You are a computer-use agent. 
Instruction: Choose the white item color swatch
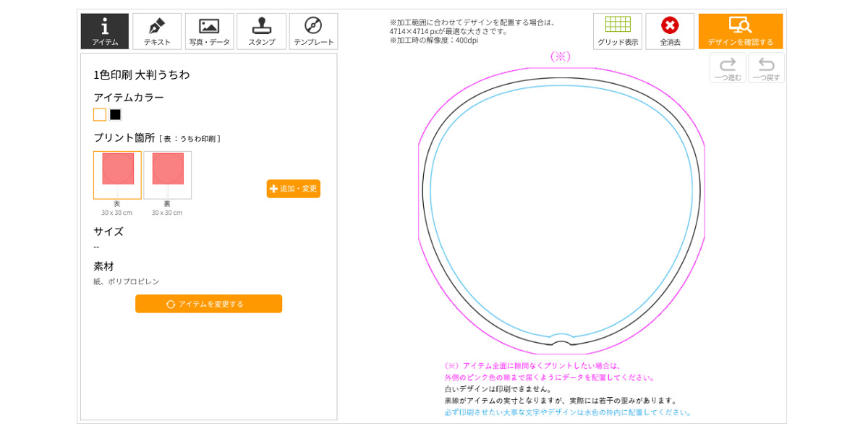100,114
